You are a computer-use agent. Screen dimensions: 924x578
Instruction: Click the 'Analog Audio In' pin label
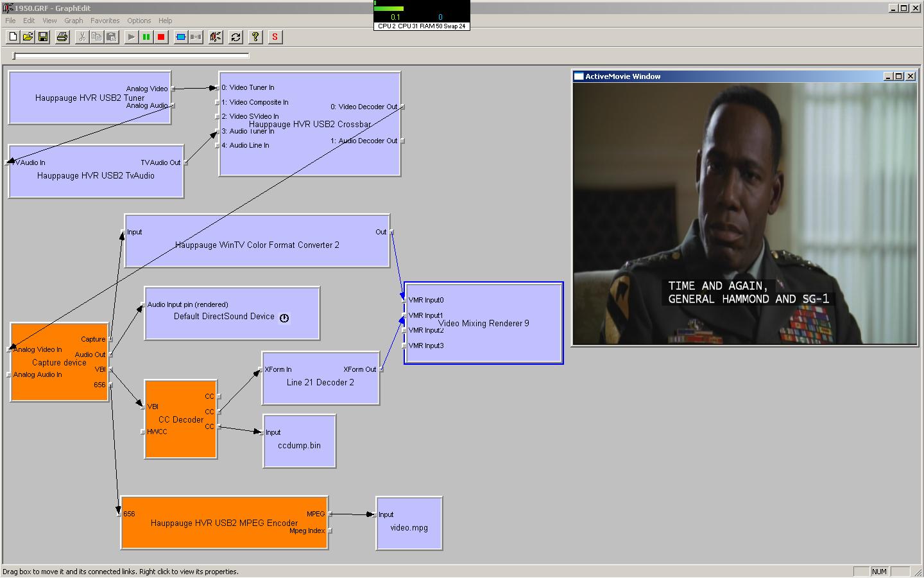(38, 374)
